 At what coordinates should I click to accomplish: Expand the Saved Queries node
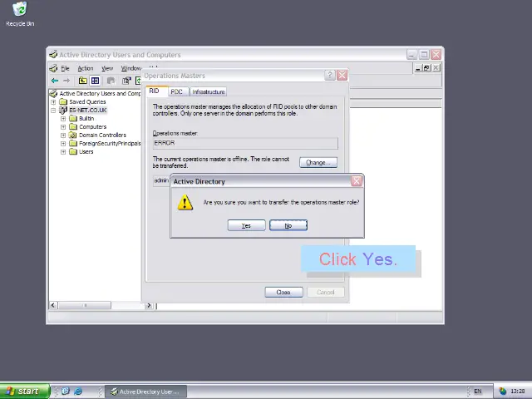[x=53, y=101]
